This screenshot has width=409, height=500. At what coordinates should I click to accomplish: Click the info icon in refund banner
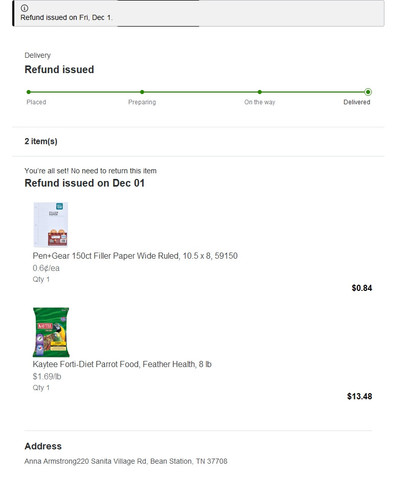point(24,8)
